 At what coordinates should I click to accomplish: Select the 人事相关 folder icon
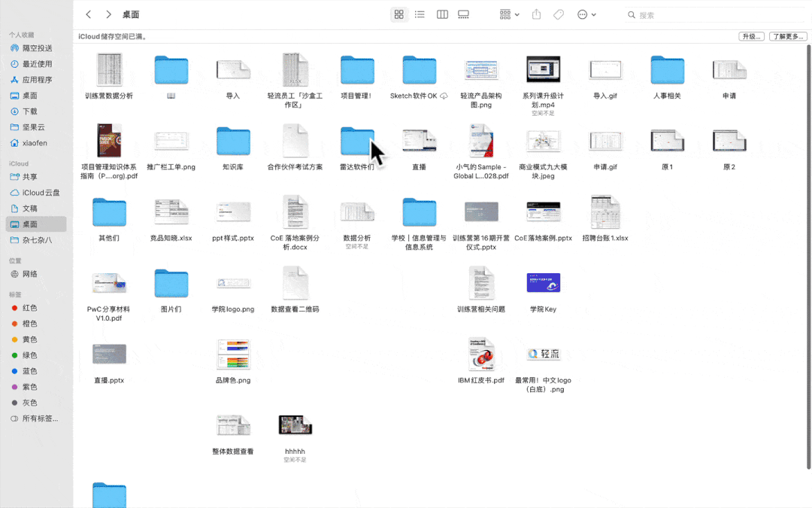(x=668, y=70)
